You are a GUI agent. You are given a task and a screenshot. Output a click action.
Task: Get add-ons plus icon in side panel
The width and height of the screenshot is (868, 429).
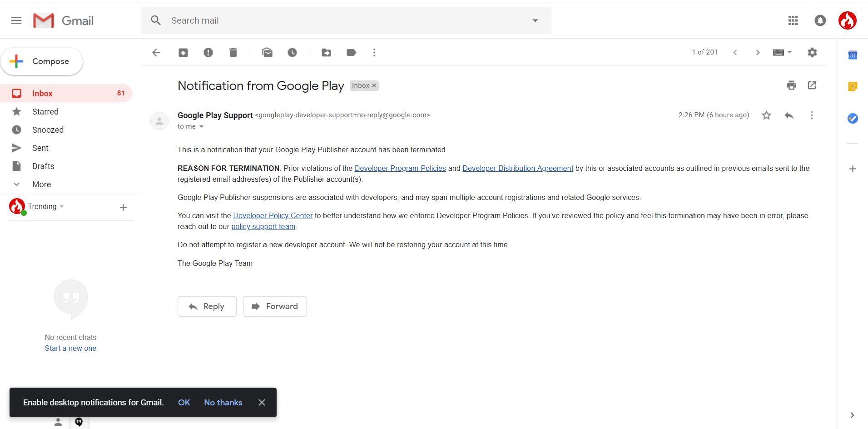853,169
